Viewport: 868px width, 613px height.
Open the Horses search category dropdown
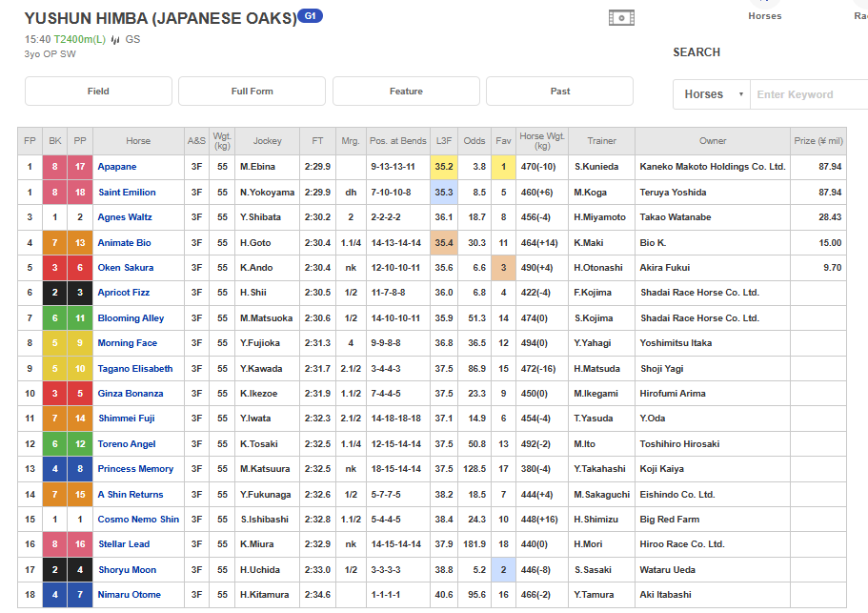point(712,94)
